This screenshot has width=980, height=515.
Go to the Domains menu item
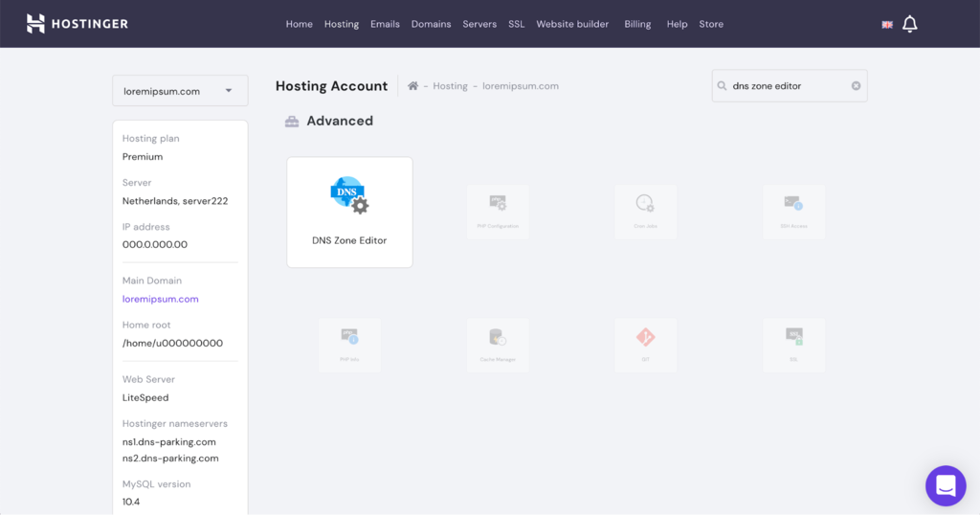431,24
